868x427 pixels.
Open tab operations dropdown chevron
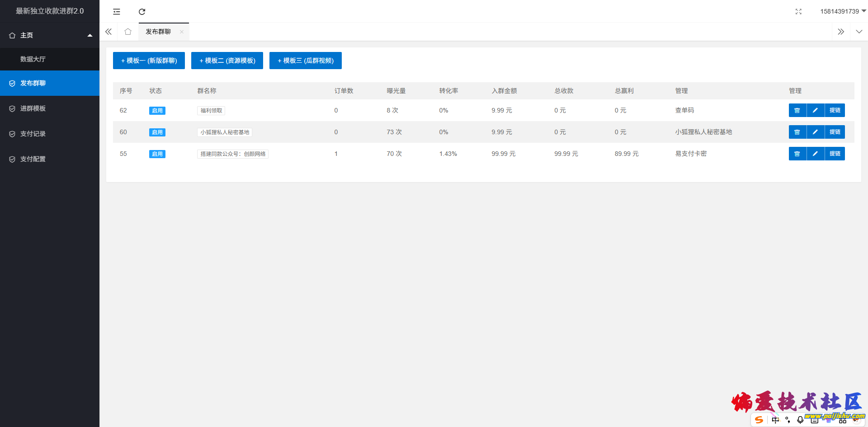pos(859,32)
